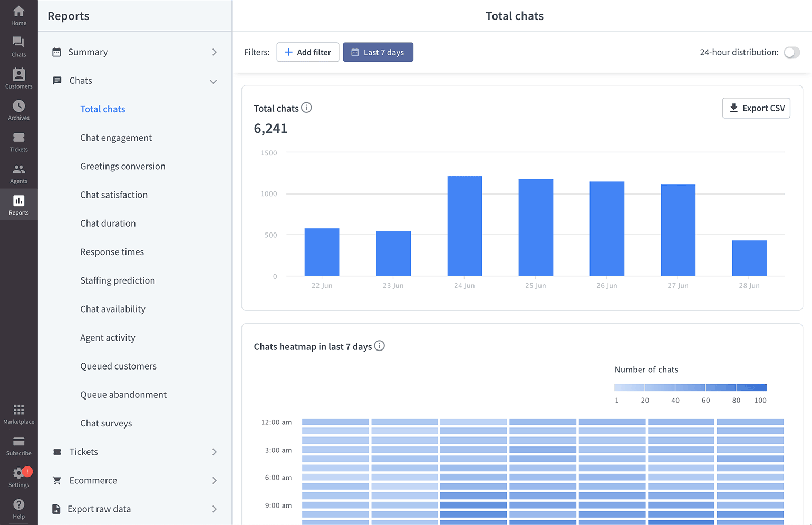Open the Chat surveys report
This screenshot has width=812, height=525.
pos(106,423)
